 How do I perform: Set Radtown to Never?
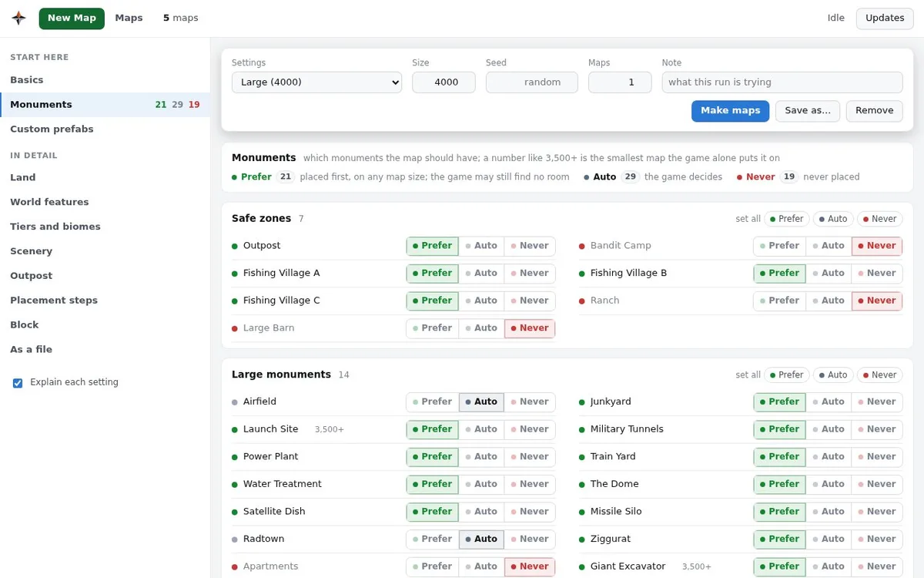pyautogui.click(x=530, y=539)
